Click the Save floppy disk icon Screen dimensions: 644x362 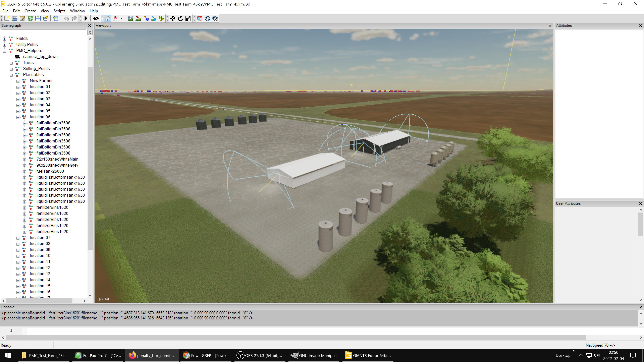click(38, 18)
